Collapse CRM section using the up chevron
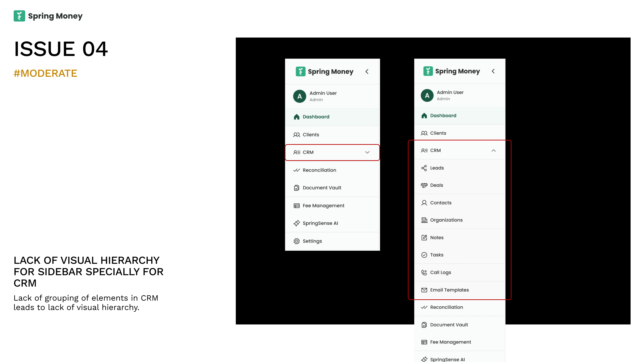644x362 pixels. [x=494, y=150]
